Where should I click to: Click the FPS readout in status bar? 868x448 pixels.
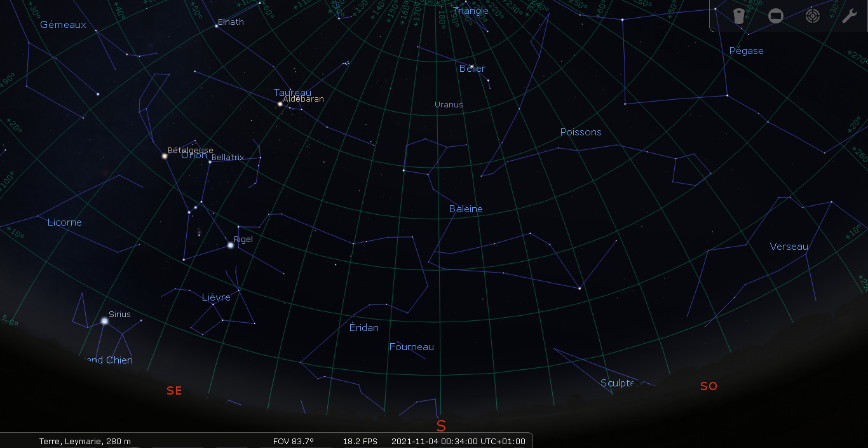tap(360, 441)
